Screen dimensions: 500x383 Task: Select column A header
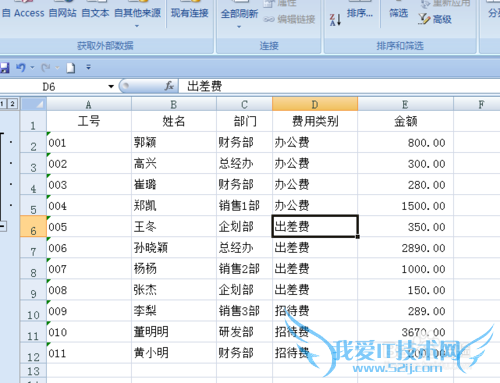pyautogui.click(x=89, y=104)
